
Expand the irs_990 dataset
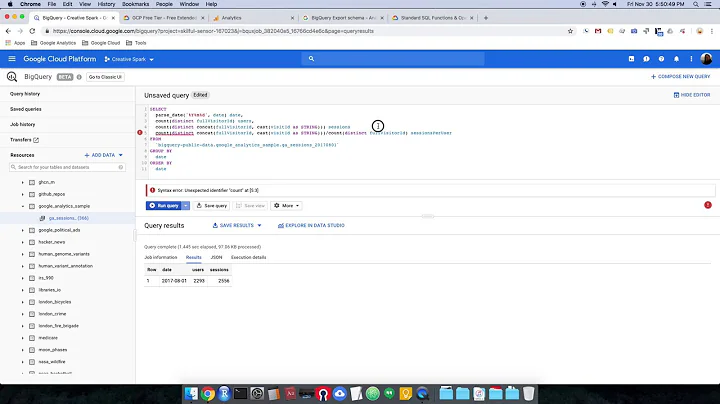[22, 278]
